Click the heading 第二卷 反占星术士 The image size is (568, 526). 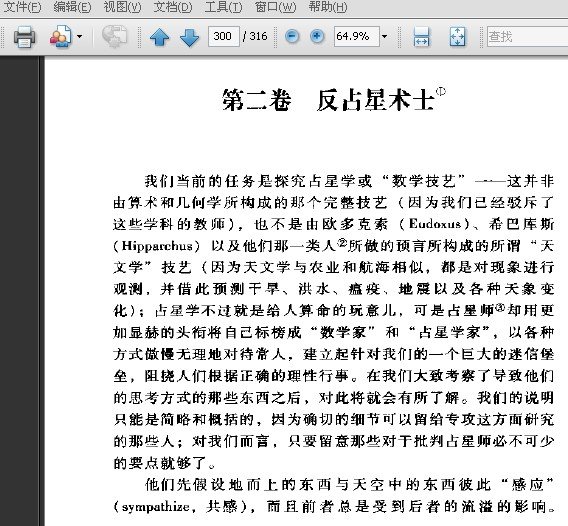click(328, 100)
